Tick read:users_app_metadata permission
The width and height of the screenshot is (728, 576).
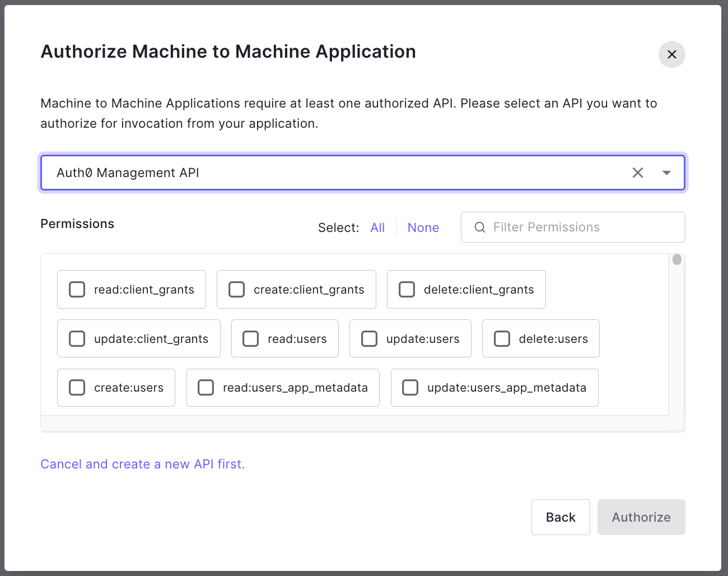[x=206, y=387]
